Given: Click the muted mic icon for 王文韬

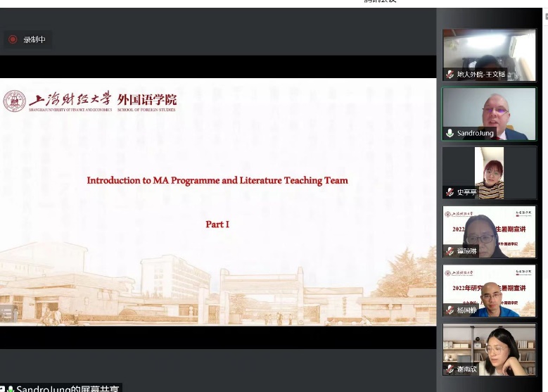Looking at the screenshot, I should click(x=450, y=74).
